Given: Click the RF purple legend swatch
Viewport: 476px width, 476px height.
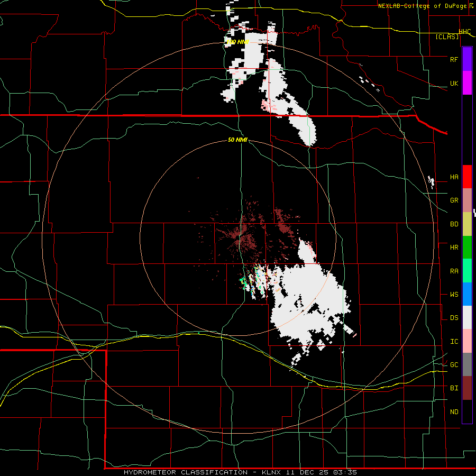Looking at the screenshot, I should 467,59.
